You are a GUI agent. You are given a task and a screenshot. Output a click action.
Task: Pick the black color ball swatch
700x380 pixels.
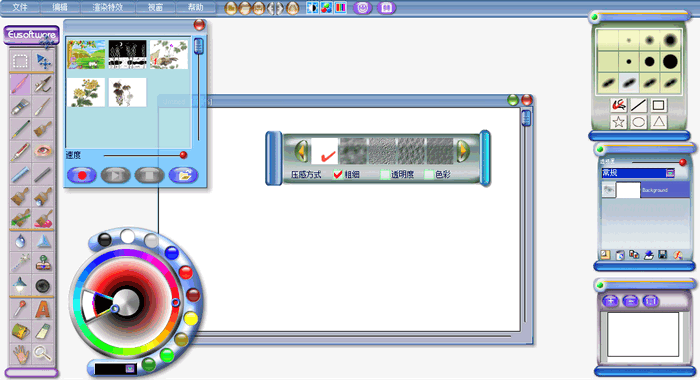pyautogui.click(x=104, y=240)
